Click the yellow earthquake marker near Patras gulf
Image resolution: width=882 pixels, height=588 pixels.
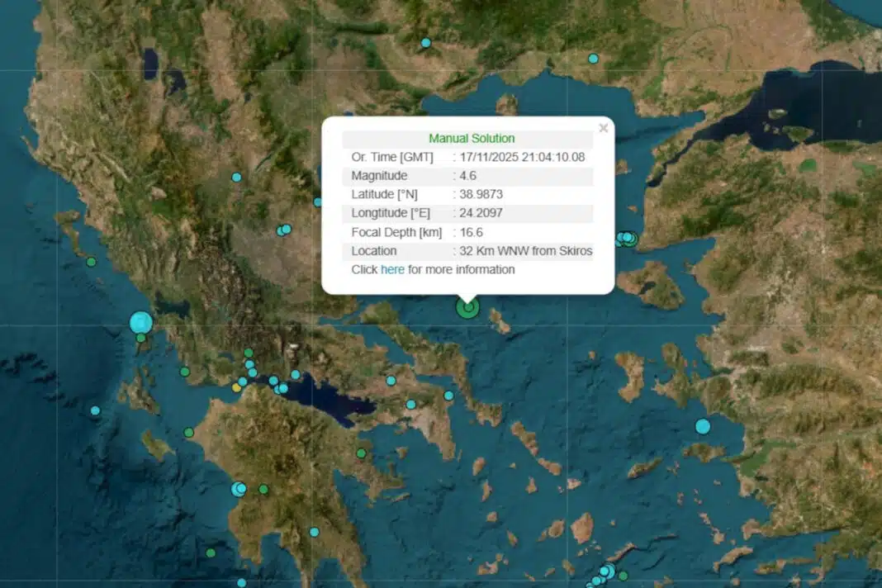pyautogui.click(x=236, y=387)
